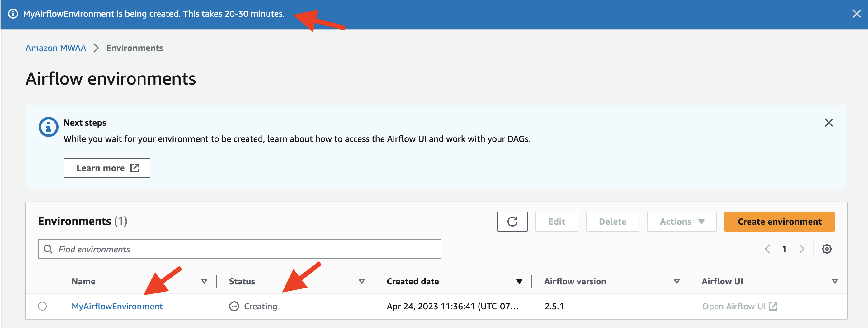Click the Airflow UI column header
Viewport: 868px width, 328px height.
click(722, 282)
